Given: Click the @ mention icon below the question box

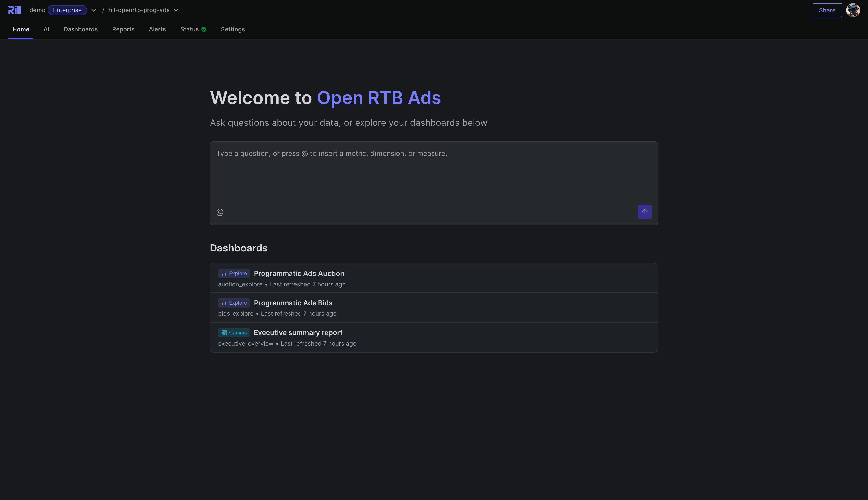Looking at the screenshot, I should (219, 212).
